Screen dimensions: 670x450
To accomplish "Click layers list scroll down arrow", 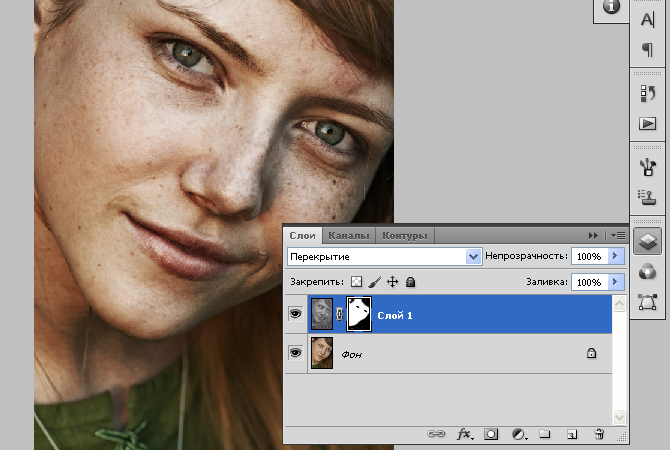I will click(619, 417).
